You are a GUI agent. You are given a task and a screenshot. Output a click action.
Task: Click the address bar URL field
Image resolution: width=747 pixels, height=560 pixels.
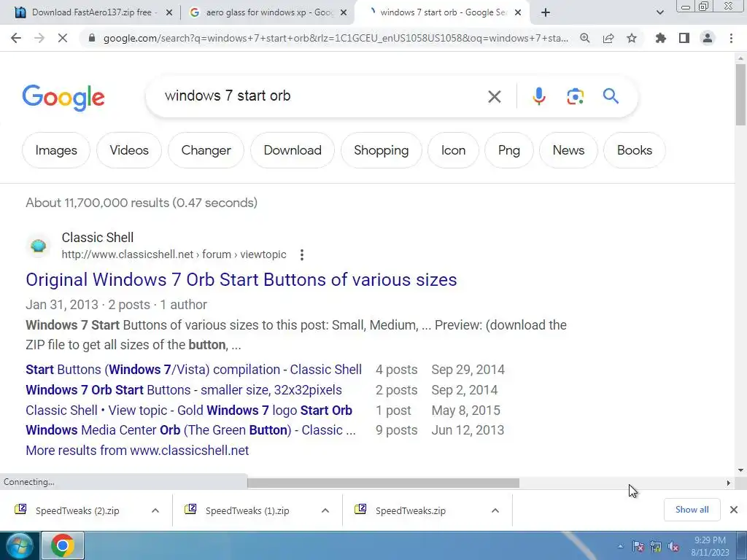(x=336, y=38)
